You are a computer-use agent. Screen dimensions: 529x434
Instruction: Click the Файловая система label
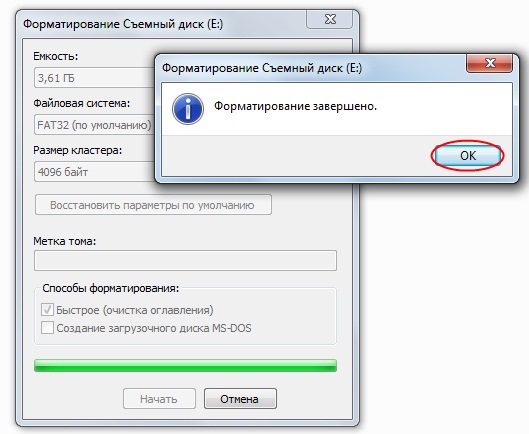pos(81,103)
